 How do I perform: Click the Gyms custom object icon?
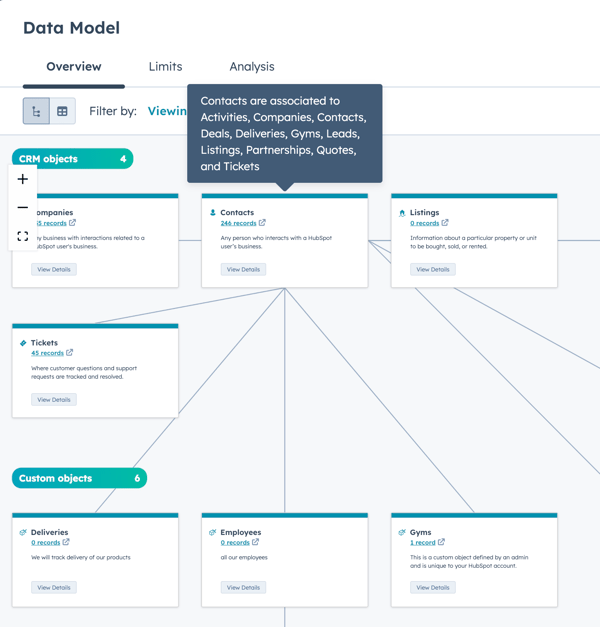pos(402,532)
